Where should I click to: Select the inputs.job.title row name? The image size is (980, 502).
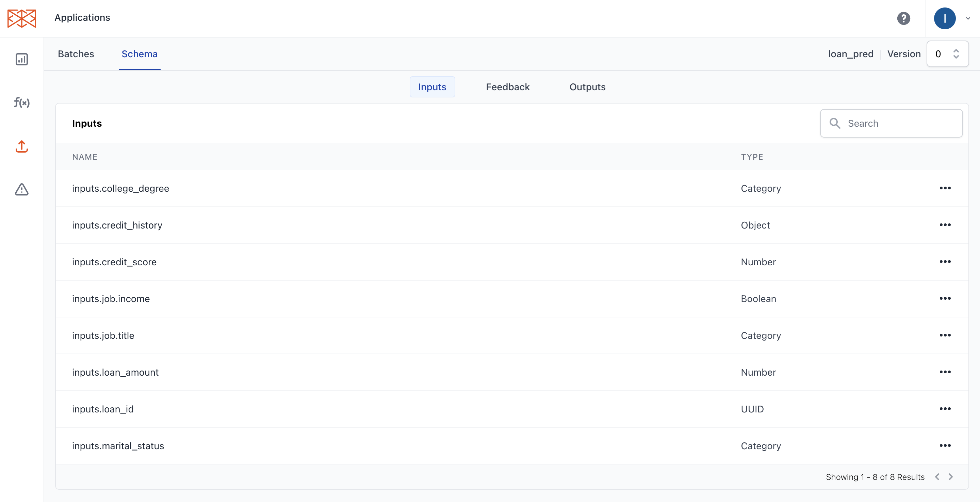click(103, 335)
